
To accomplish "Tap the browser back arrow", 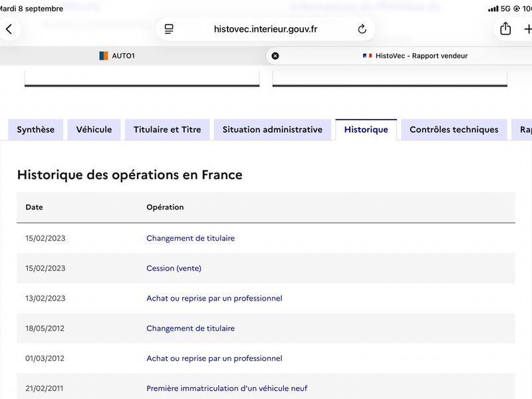I will pyautogui.click(x=9, y=29).
